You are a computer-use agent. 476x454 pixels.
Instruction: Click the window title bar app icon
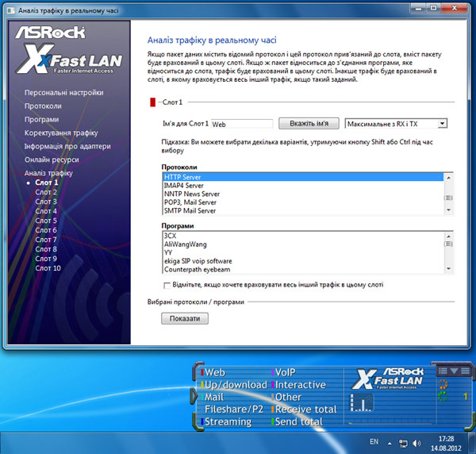(11, 10)
